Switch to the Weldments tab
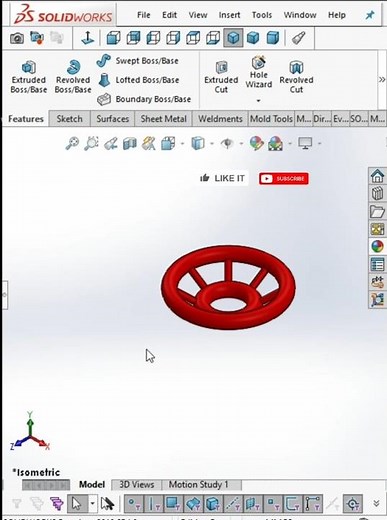Image resolution: width=387 pixels, height=520 pixels. (x=220, y=119)
